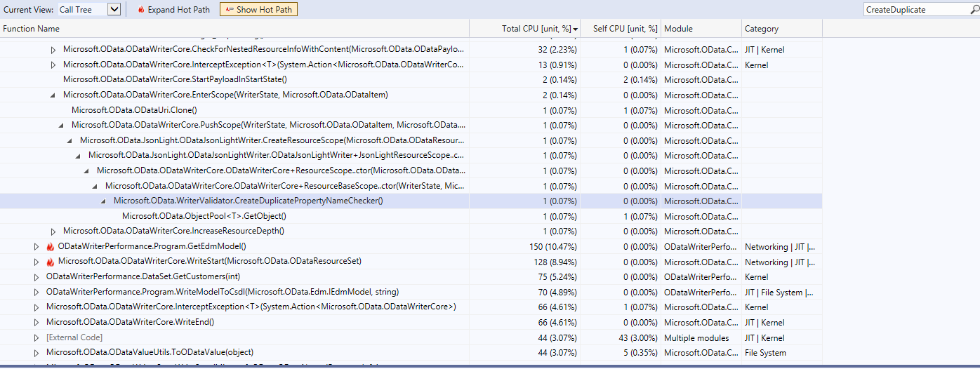
Task: Collapse the PushScope tree node
Action: tap(62, 126)
